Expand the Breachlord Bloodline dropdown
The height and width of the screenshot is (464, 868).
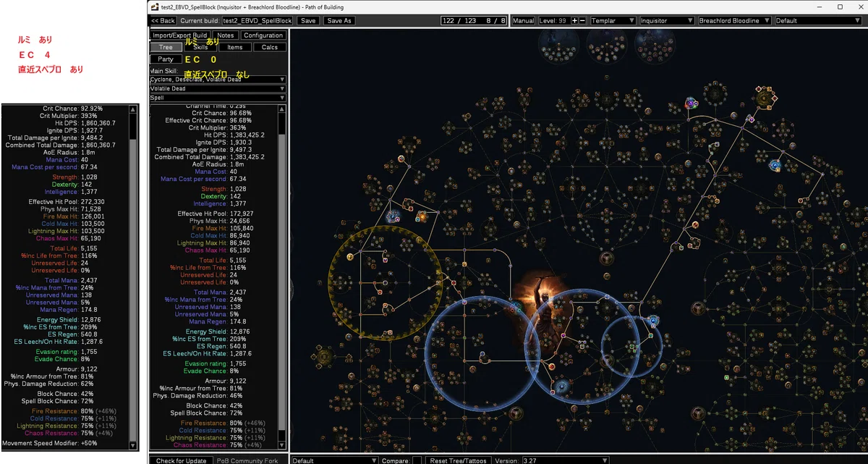coord(734,21)
